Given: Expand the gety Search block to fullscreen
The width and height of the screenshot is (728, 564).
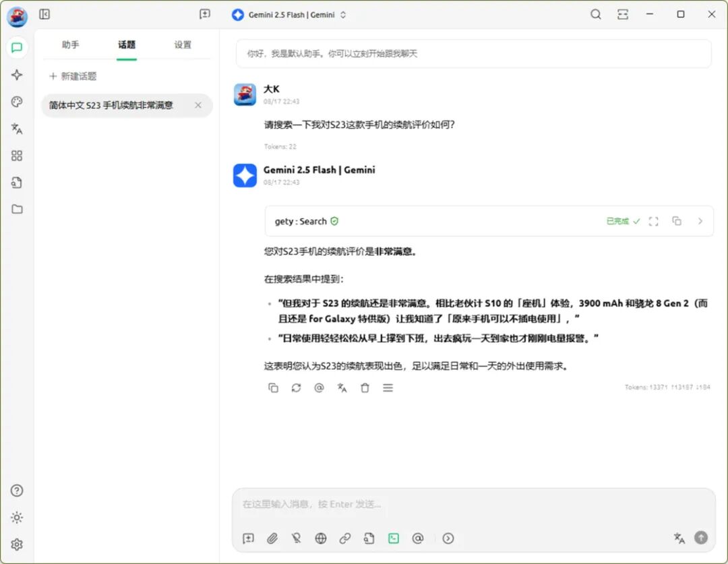Looking at the screenshot, I should pyautogui.click(x=654, y=221).
